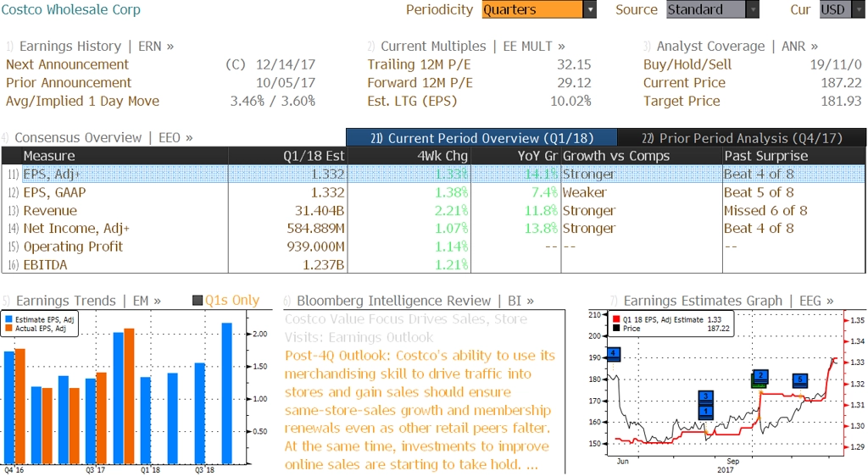
Task: Click the Growth vs Comps column header
Action: pos(642,156)
